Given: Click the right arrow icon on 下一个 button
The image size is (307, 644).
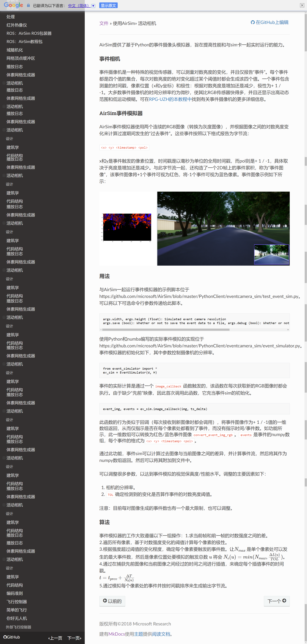Looking at the screenshot, I should (285, 601).
